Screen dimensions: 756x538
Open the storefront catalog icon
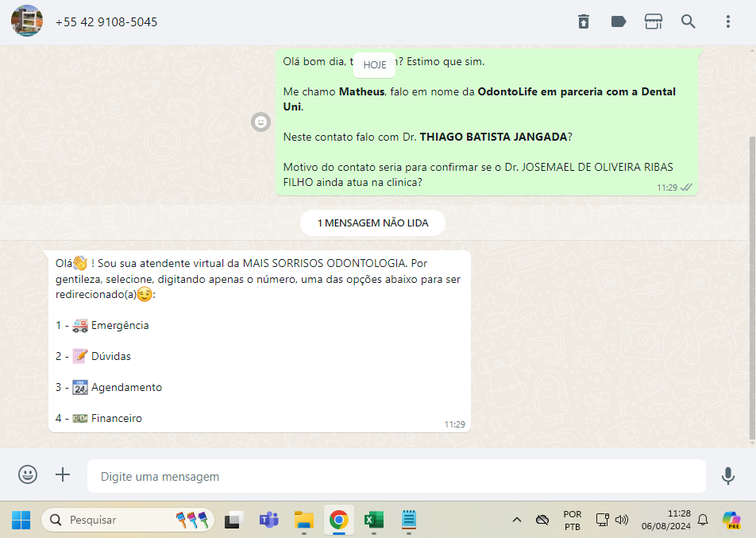654,21
